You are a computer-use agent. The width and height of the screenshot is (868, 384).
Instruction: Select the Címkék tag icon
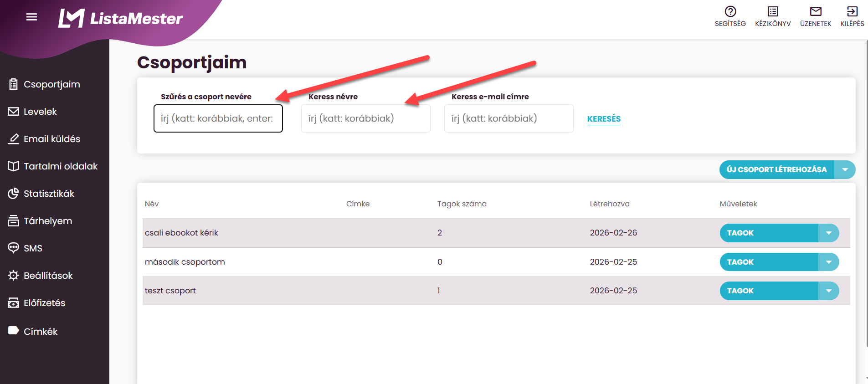click(13, 331)
